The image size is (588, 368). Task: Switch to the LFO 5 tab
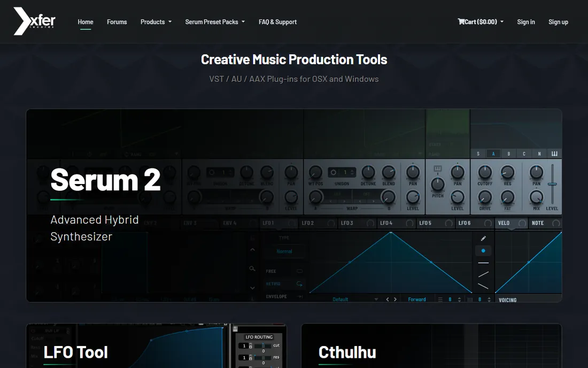(x=436, y=223)
